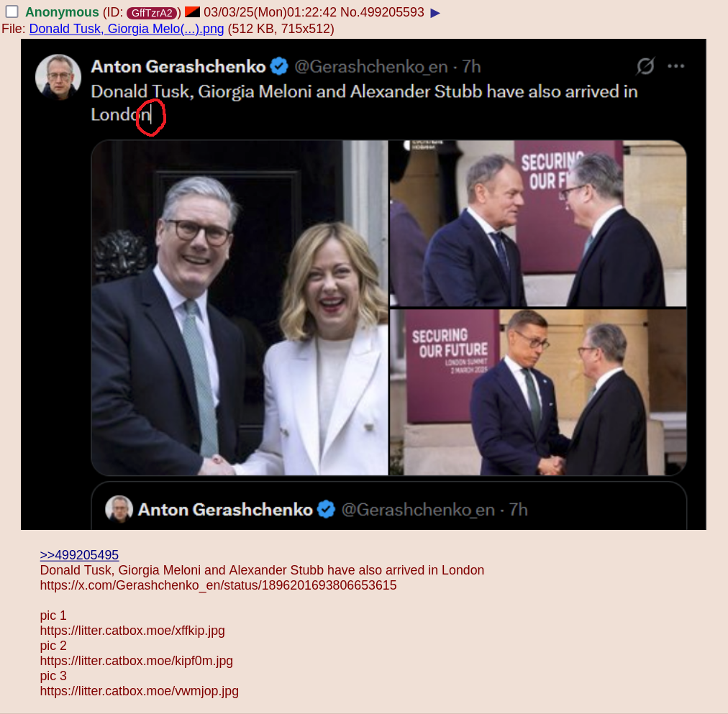Click Anton Gerashchenko's profile avatar in the tweet
728x714 pixels.
[58, 77]
